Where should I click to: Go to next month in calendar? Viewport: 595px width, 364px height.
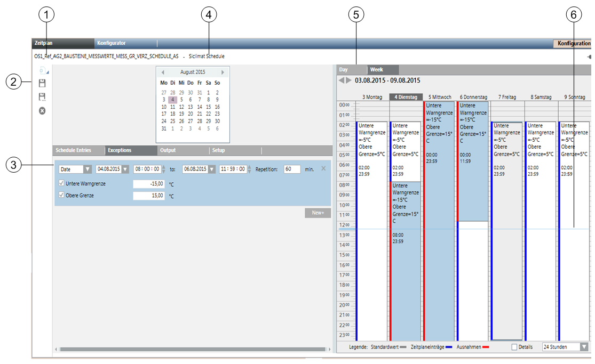click(223, 72)
